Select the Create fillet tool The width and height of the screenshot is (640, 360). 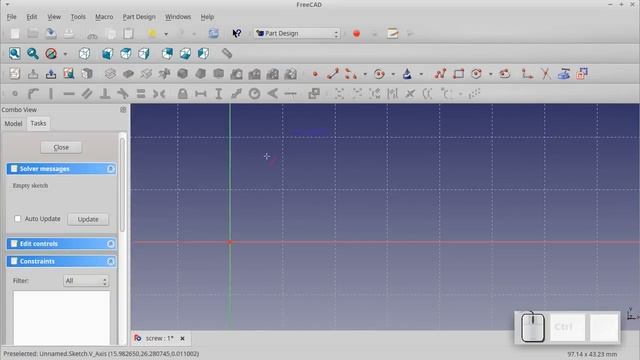pyautogui.click(x=527, y=74)
